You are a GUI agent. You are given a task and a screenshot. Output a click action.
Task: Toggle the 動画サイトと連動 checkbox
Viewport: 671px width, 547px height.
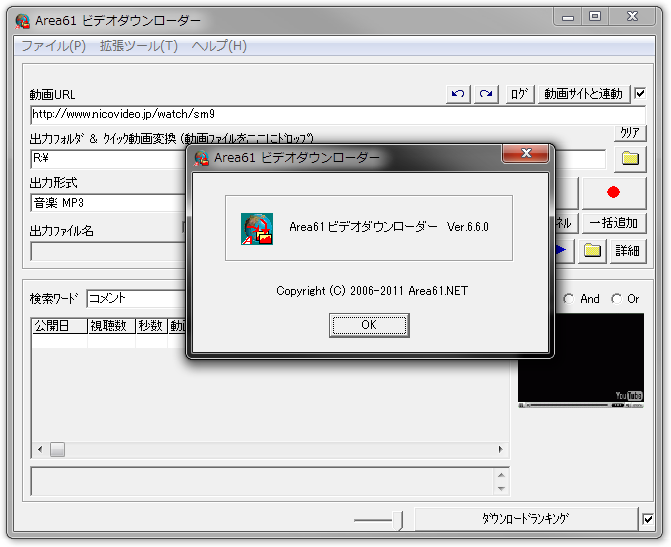click(640, 93)
